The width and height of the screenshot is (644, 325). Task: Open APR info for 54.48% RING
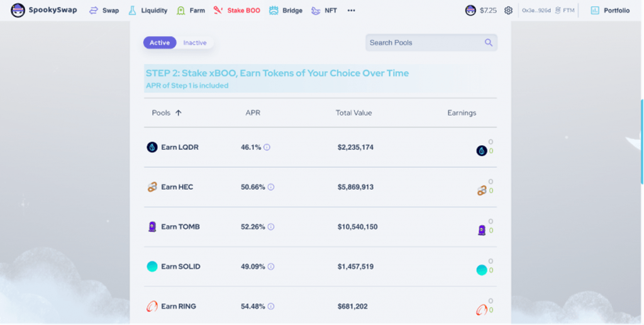[271, 307]
